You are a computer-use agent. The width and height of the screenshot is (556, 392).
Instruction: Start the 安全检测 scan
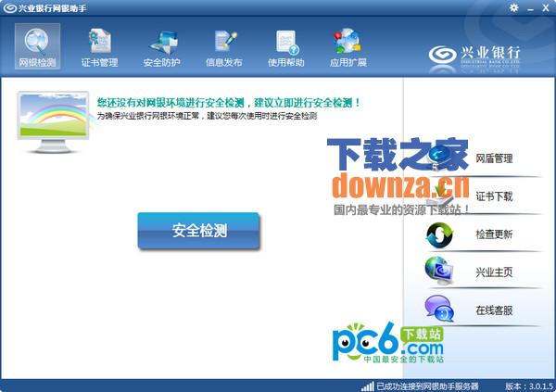(x=199, y=231)
